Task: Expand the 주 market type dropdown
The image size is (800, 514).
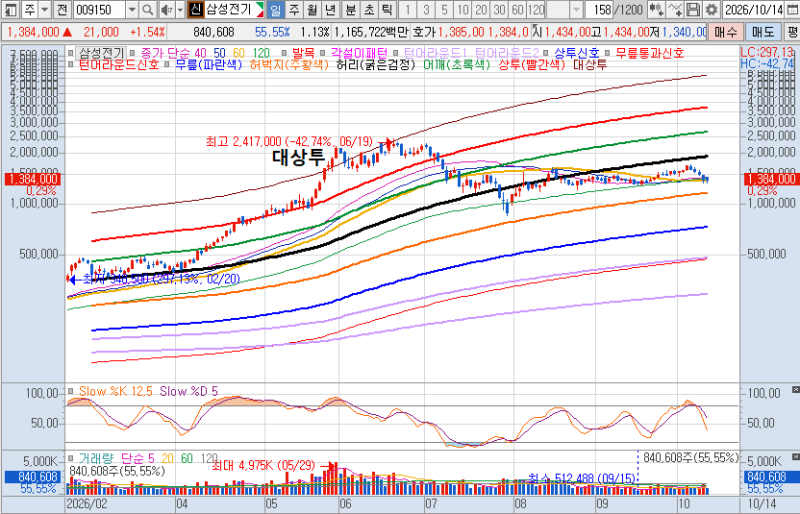Action: [x=44, y=9]
